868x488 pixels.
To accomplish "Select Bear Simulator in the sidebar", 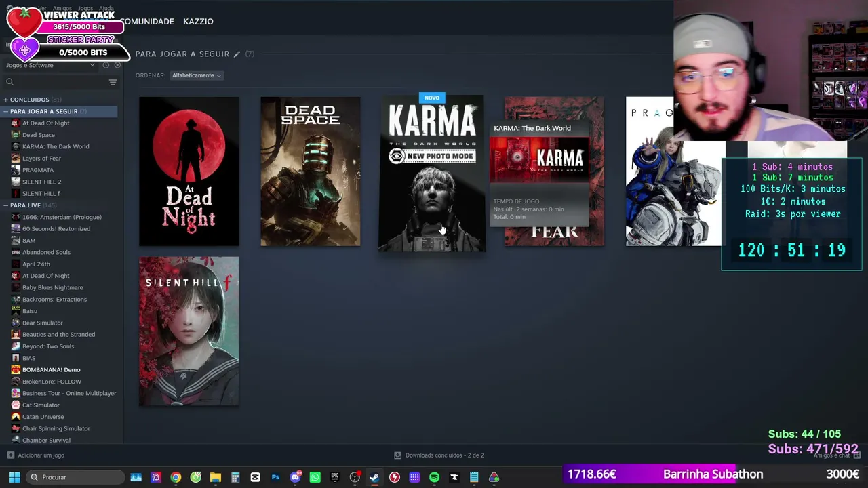I will pos(43,323).
